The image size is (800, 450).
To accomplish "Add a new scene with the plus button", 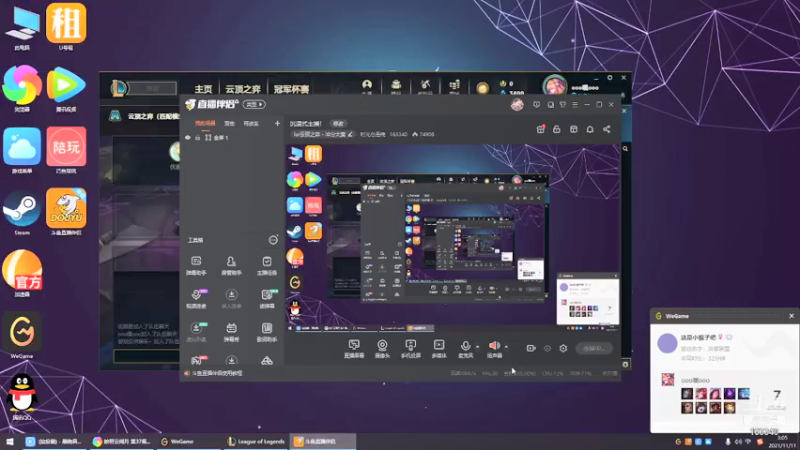I will (277, 123).
